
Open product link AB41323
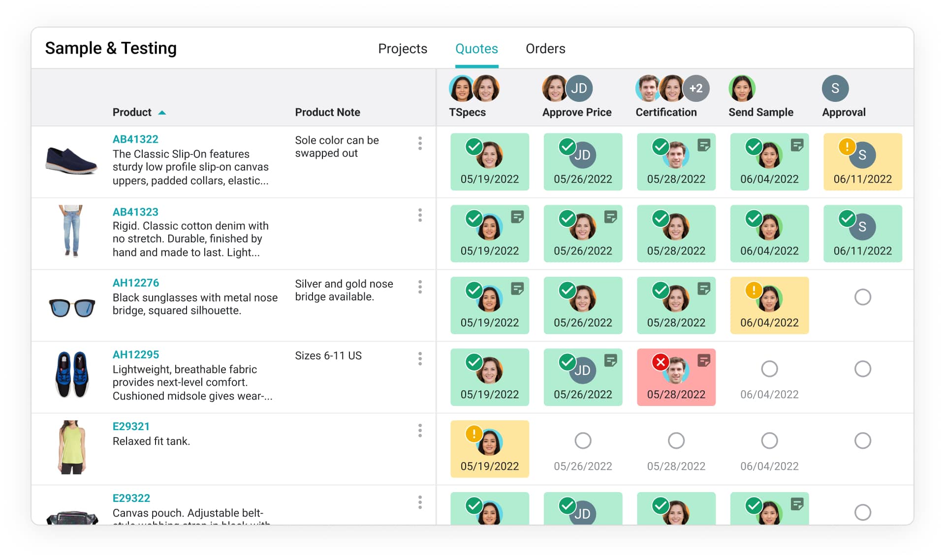[135, 212]
